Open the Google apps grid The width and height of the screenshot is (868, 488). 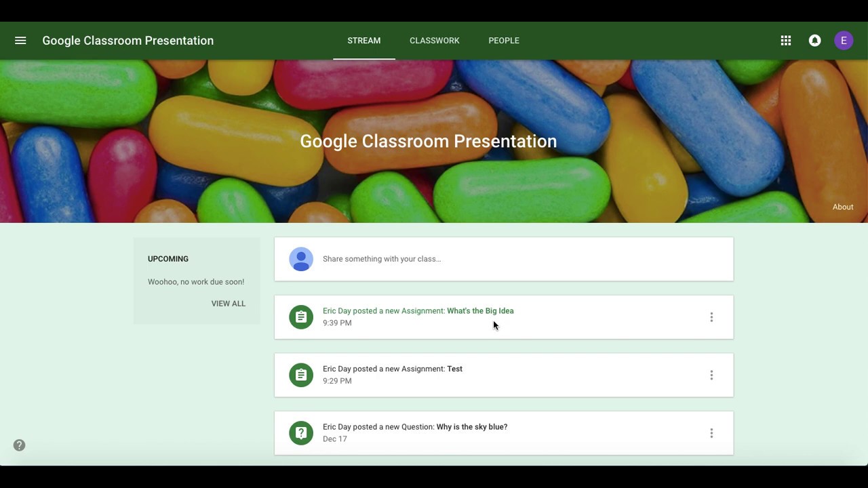pyautogui.click(x=786, y=41)
